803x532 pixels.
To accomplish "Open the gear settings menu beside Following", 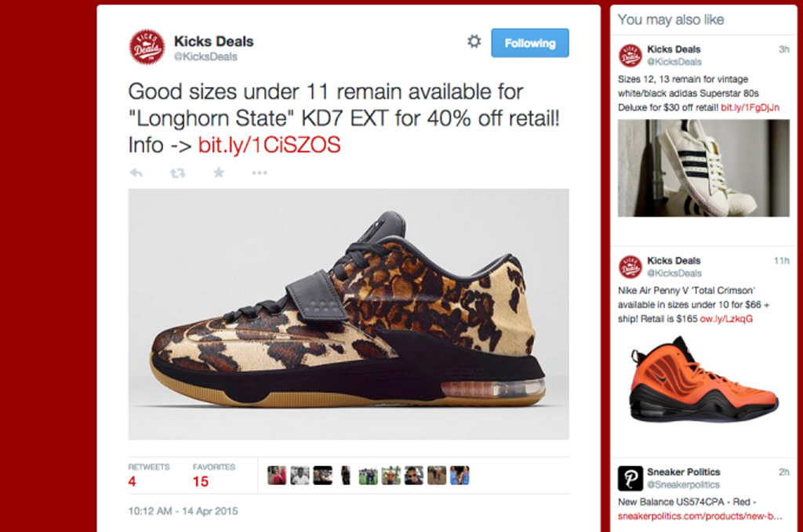I will [474, 42].
